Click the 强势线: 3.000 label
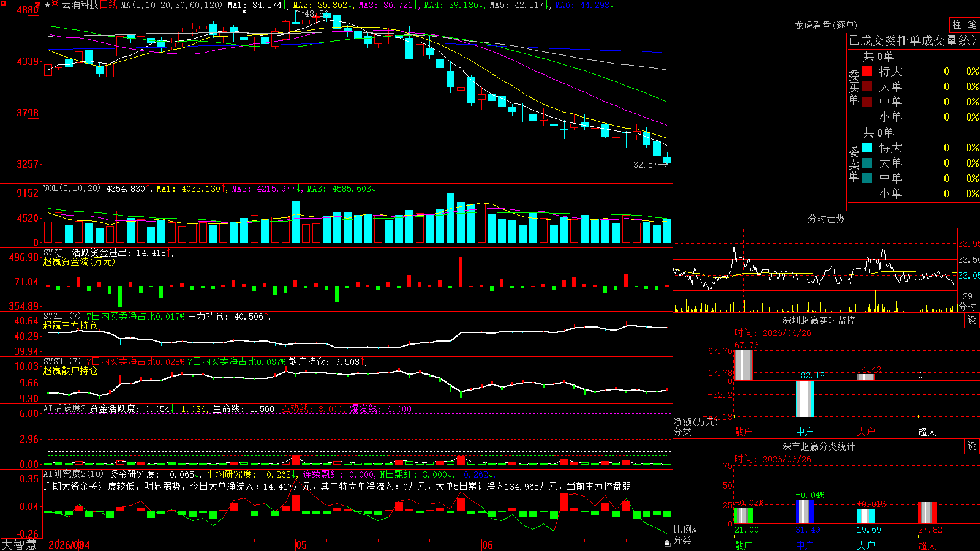The height and width of the screenshot is (551, 980). (313, 409)
